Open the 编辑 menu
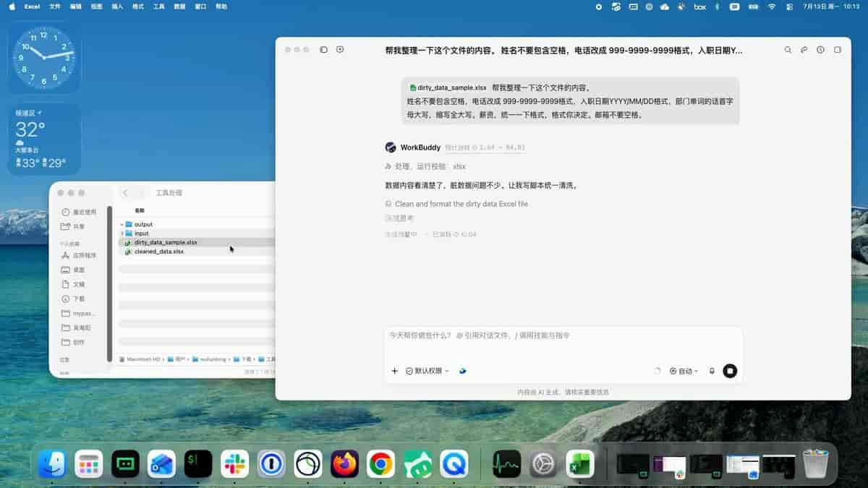868x488 pixels. 76,7
